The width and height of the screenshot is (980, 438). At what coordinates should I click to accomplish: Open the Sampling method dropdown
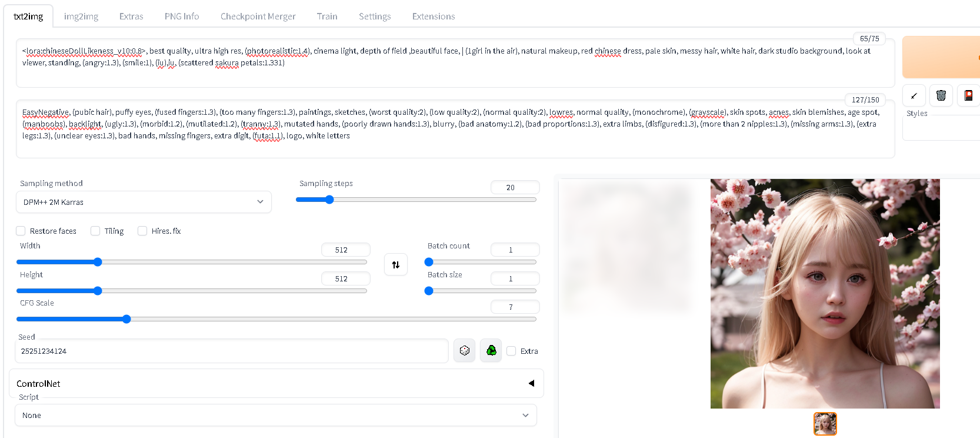point(144,202)
